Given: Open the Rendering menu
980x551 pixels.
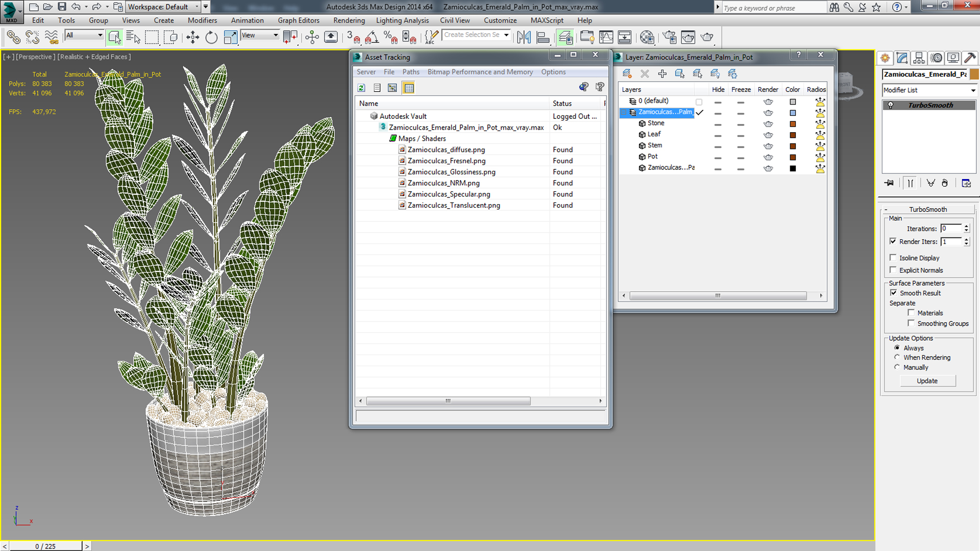Looking at the screenshot, I should coord(349,20).
